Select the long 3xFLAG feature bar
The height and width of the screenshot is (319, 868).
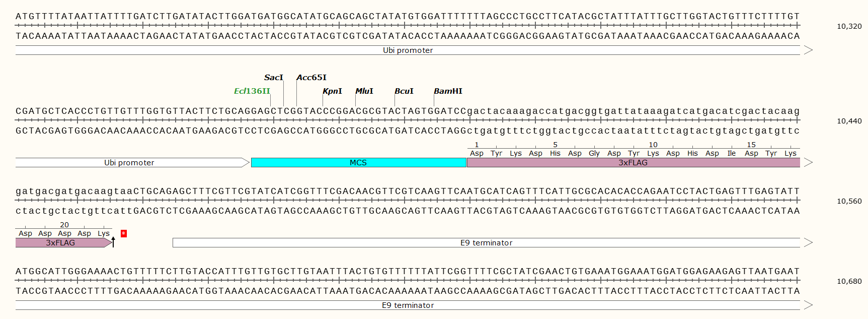click(x=633, y=162)
